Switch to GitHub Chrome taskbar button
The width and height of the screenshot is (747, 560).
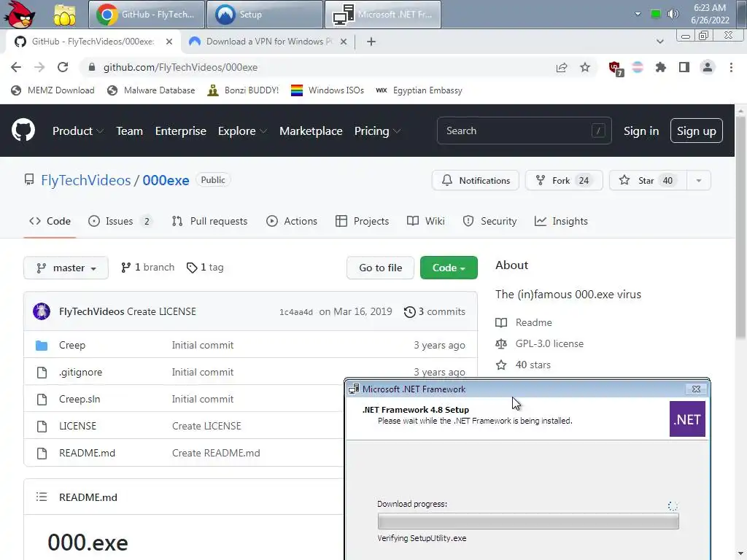146,15
